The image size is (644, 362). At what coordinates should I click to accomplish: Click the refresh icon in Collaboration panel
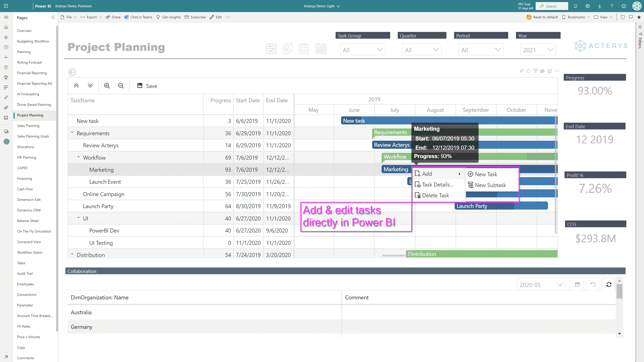(609, 285)
